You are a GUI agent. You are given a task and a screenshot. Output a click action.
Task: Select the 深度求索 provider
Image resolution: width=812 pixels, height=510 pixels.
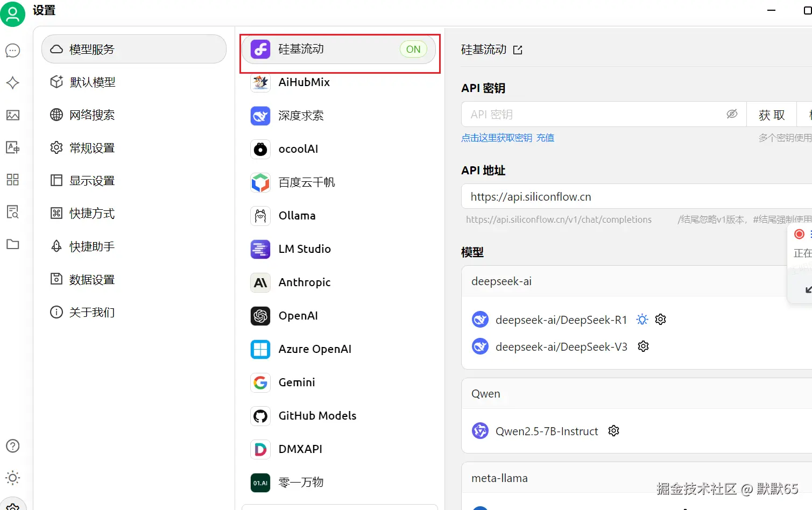coord(339,116)
